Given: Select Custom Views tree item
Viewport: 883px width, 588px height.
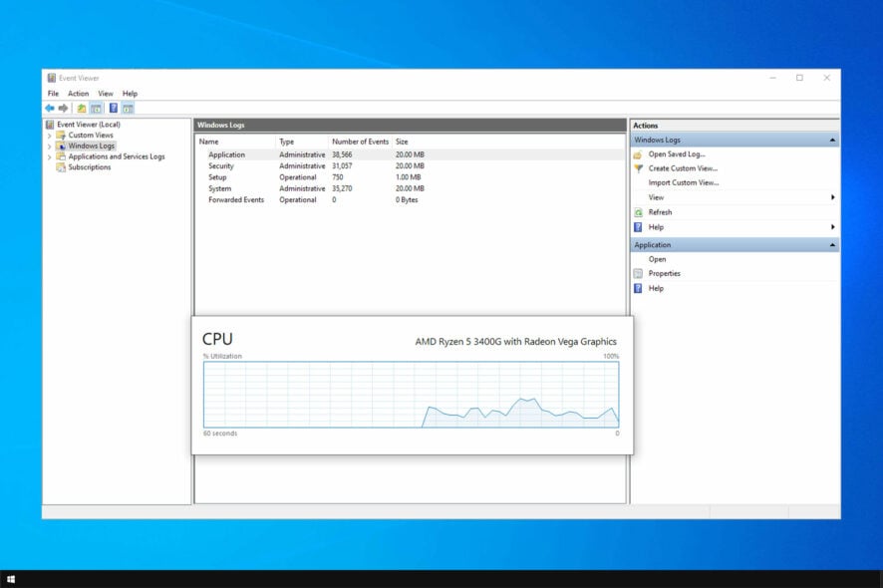Looking at the screenshot, I should click(91, 136).
